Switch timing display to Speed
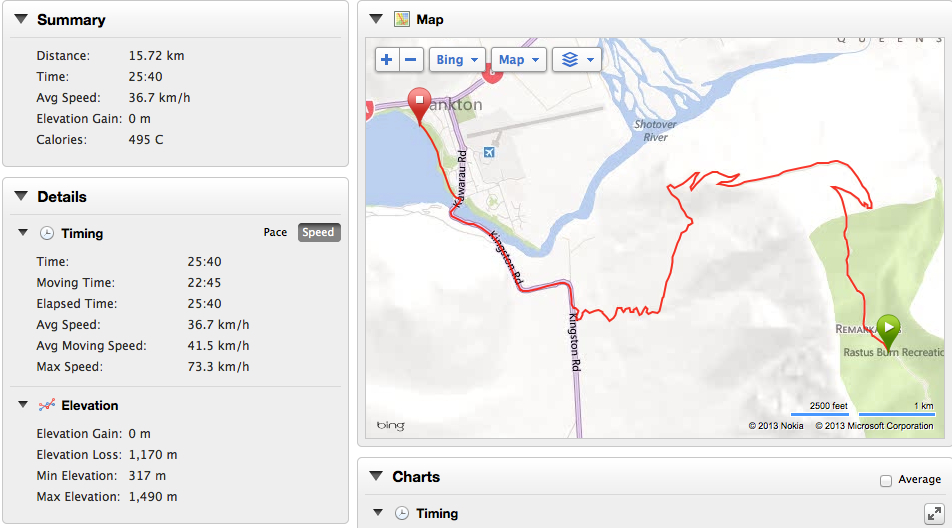 (x=318, y=233)
